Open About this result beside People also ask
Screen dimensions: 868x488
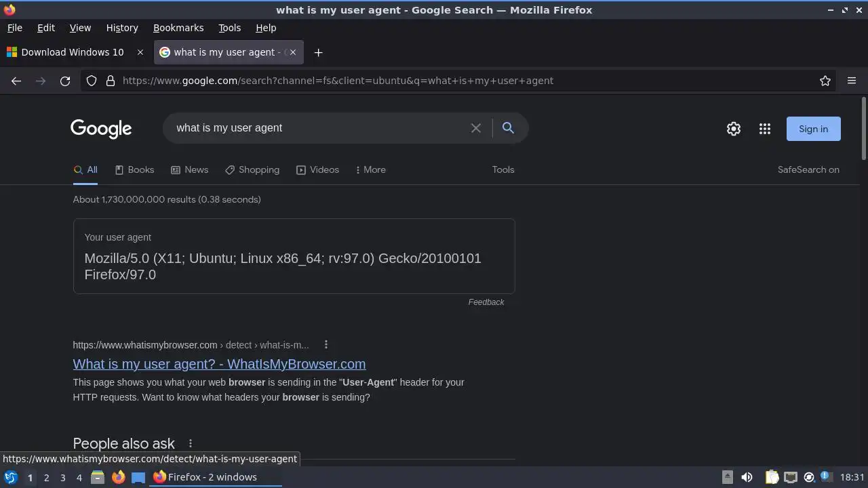click(x=191, y=443)
